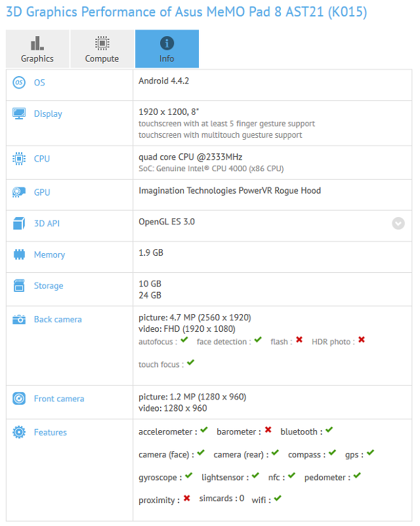Click the page title heading
This screenshot has height=526, width=420.
coord(186,12)
